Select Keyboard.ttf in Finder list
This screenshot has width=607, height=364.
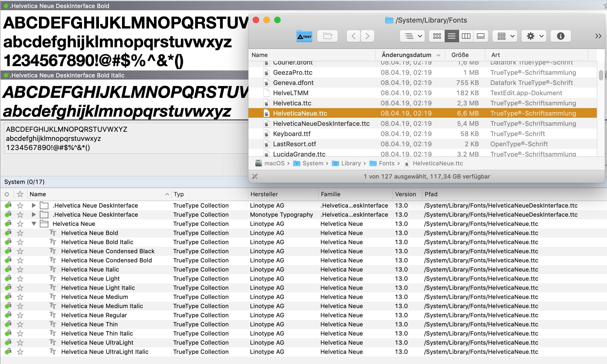pos(423,134)
